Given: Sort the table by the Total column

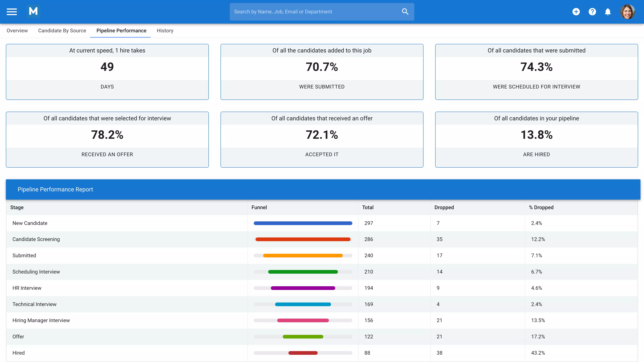Looking at the screenshot, I should point(368,207).
